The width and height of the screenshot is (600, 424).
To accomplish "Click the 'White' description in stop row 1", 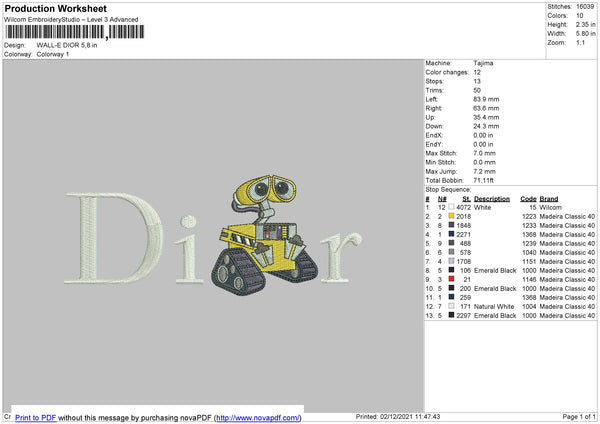I will tap(482, 207).
